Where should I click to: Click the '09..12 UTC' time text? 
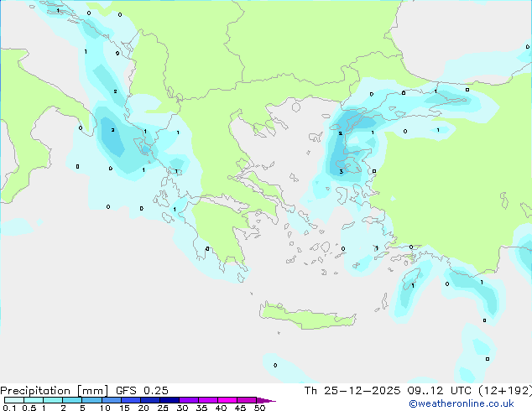[x=439, y=391]
